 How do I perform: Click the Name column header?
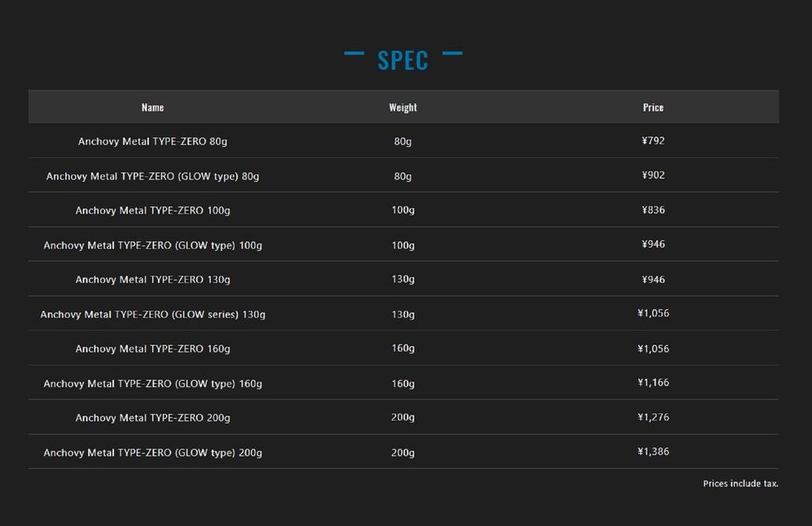(152, 107)
